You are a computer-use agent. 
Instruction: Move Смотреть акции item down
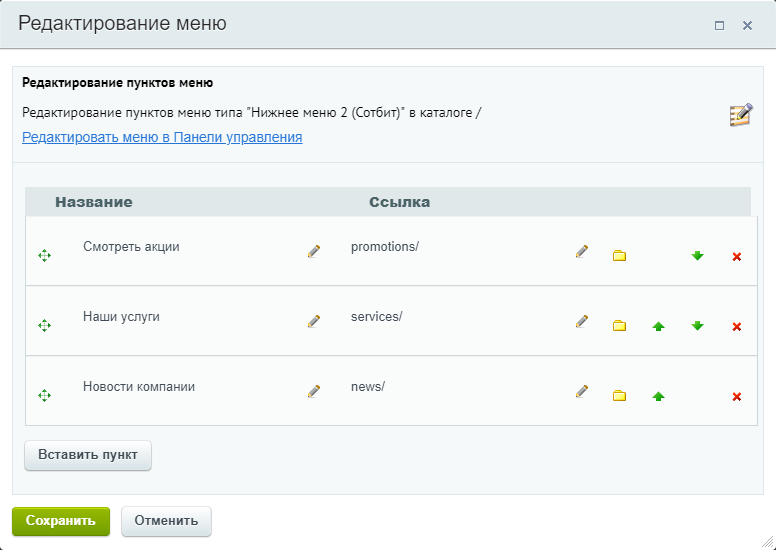697,256
